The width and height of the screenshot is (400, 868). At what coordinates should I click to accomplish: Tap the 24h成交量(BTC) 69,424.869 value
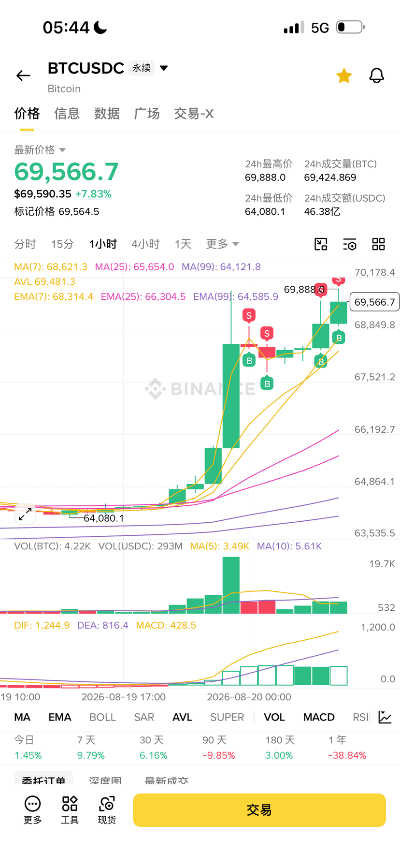(330, 177)
